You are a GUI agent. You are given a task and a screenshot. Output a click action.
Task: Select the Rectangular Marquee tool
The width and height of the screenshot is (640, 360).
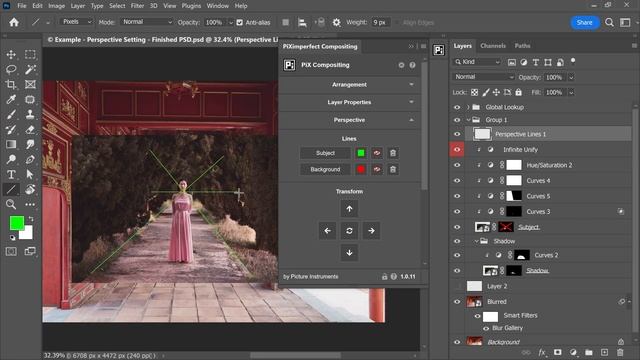[x=30, y=54]
